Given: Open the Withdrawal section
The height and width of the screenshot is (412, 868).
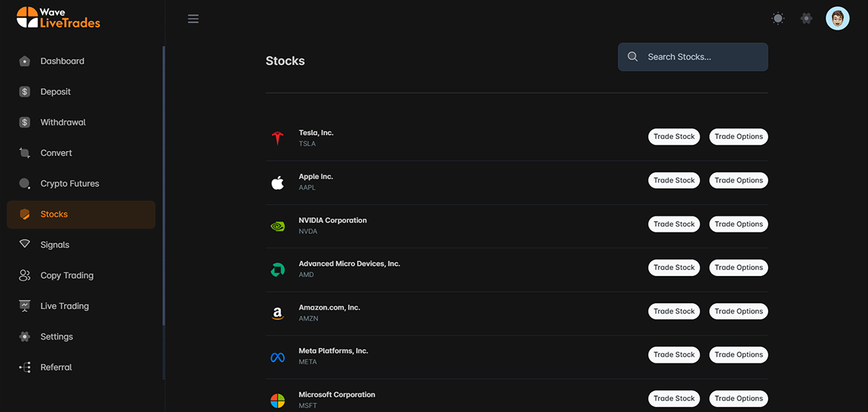Looking at the screenshot, I should [63, 122].
